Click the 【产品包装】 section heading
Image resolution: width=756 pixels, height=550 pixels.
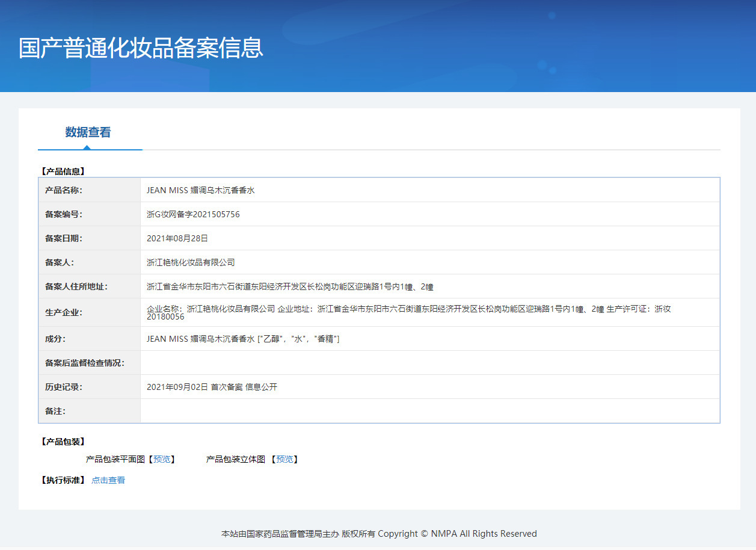coord(63,442)
